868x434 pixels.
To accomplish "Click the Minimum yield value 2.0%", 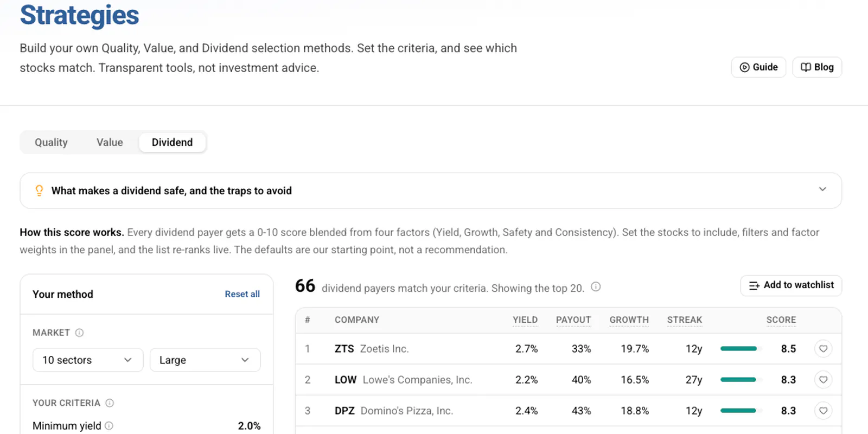I will [x=249, y=426].
